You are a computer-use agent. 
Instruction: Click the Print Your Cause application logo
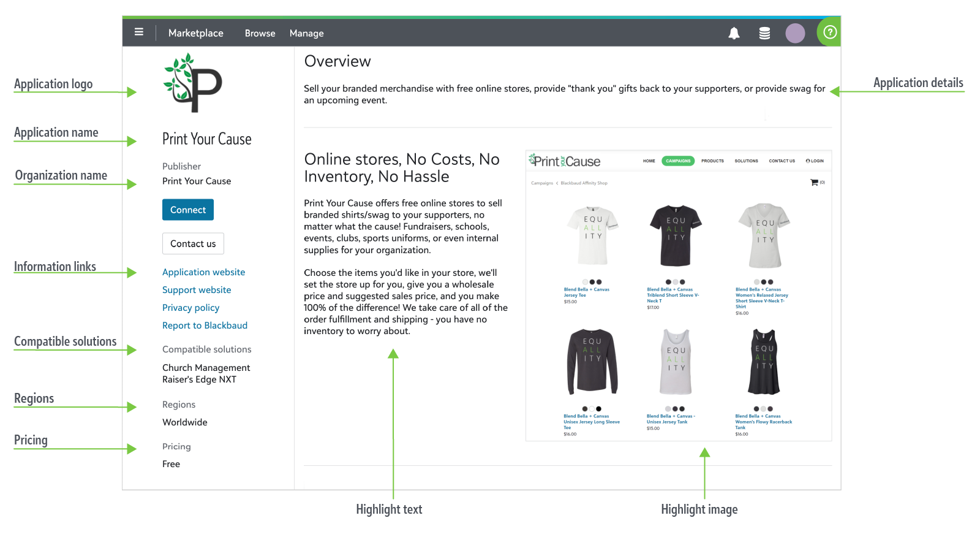point(193,83)
